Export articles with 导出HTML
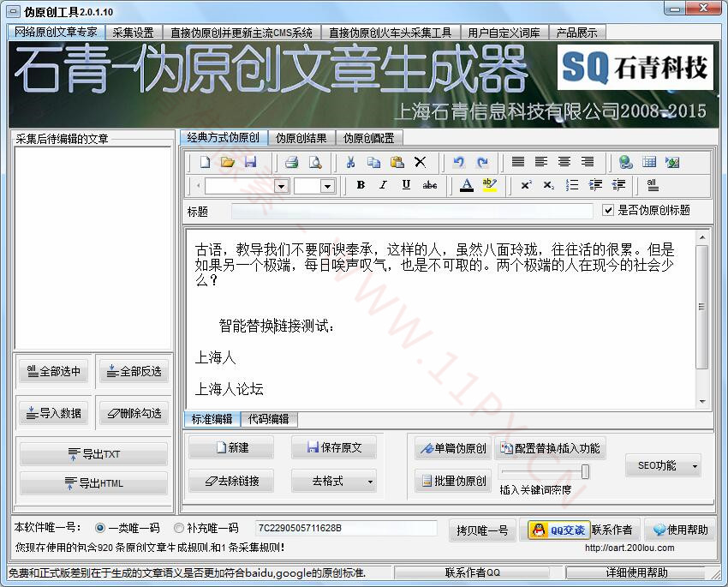Viewport: 728px width, 587px height. click(94, 483)
